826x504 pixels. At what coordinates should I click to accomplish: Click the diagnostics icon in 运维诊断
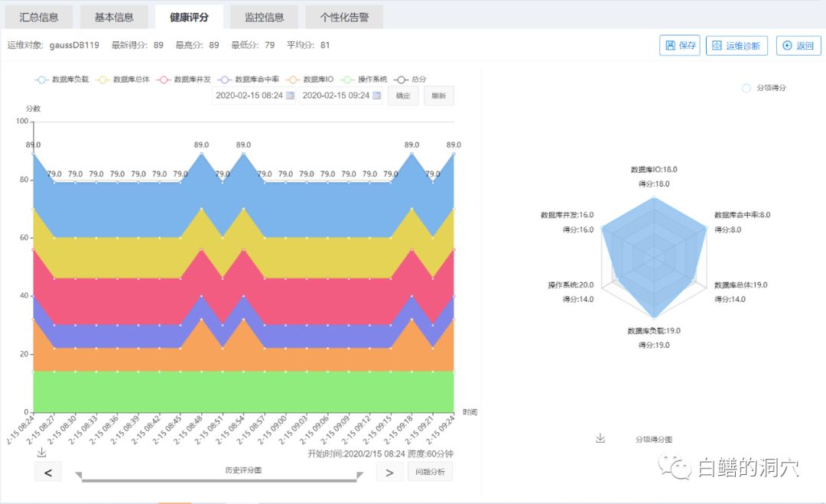click(x=717, y=45)
